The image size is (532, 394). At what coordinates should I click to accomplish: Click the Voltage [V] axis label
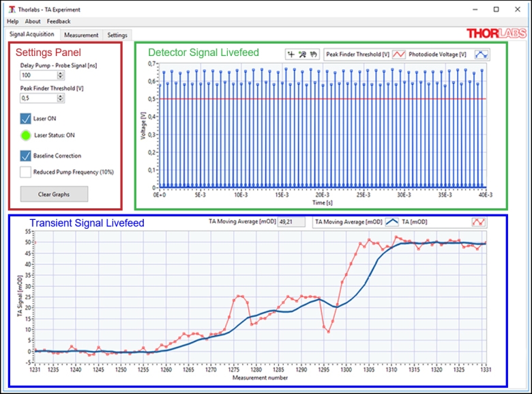point(143,126)
